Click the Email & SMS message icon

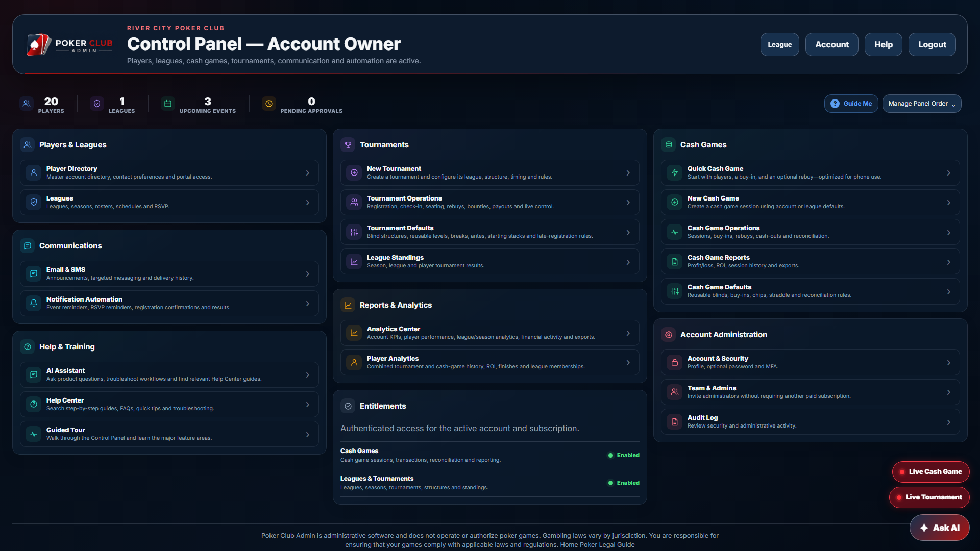[34, 274]
